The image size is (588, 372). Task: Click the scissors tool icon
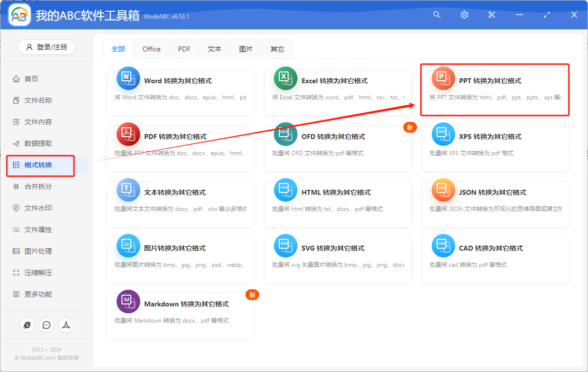(x=492, y=15)
